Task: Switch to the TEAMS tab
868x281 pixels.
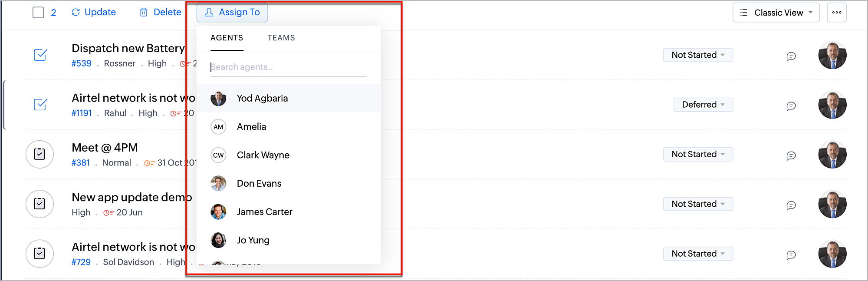Action: click(x=281, y=38)
